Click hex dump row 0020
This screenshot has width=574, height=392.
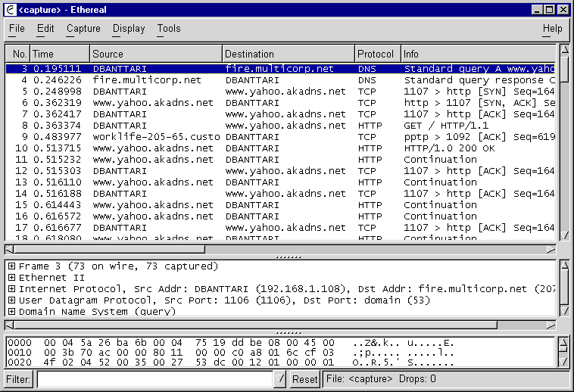pos(231,362)
